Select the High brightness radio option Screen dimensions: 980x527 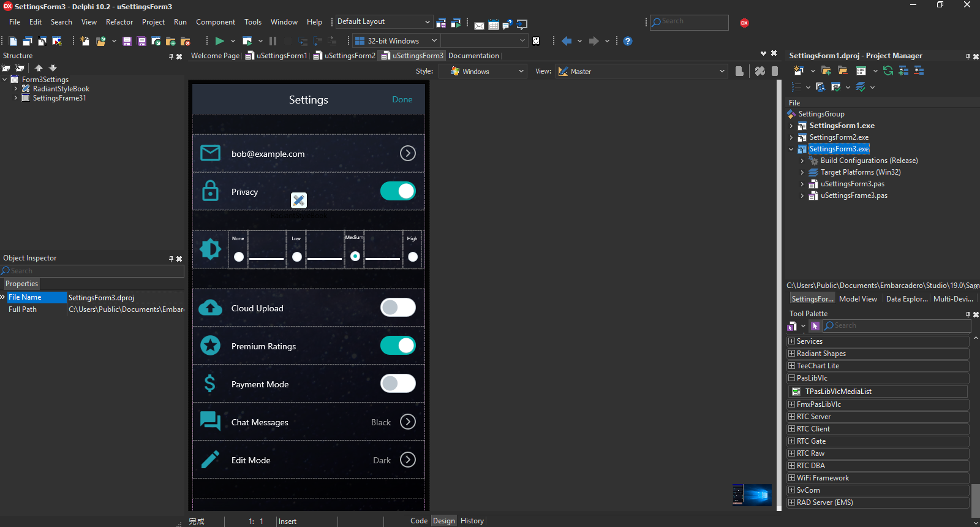point(413,257)
